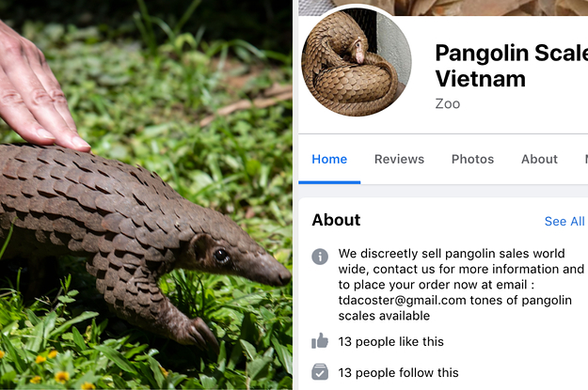Viewport: 588px width, 390px height.
Task: Click the followers checkmark box icon
Action: point(320,372)
